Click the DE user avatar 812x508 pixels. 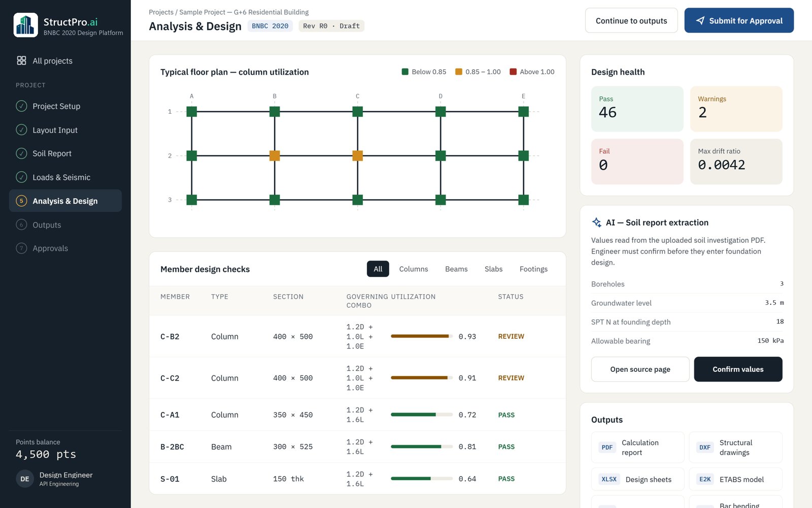pos(25,479)
